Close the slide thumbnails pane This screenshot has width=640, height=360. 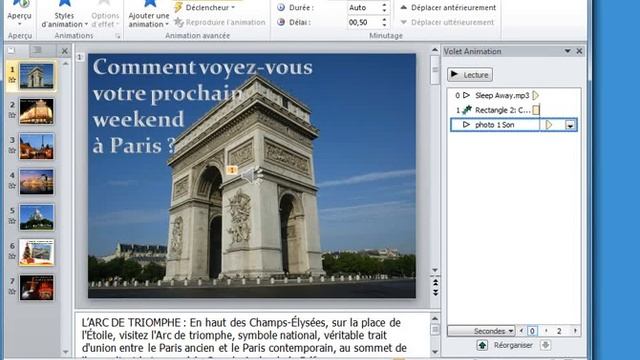(64, 51)
